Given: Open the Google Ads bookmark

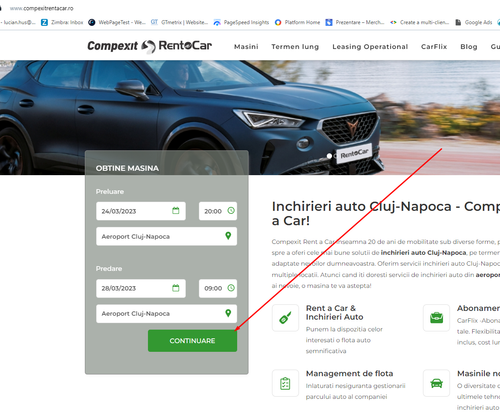Looking at the screenshot, I should click(x=474, y=22).
